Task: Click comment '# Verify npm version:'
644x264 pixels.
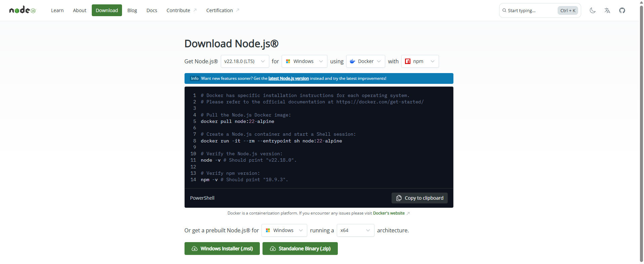Action: 230,173
